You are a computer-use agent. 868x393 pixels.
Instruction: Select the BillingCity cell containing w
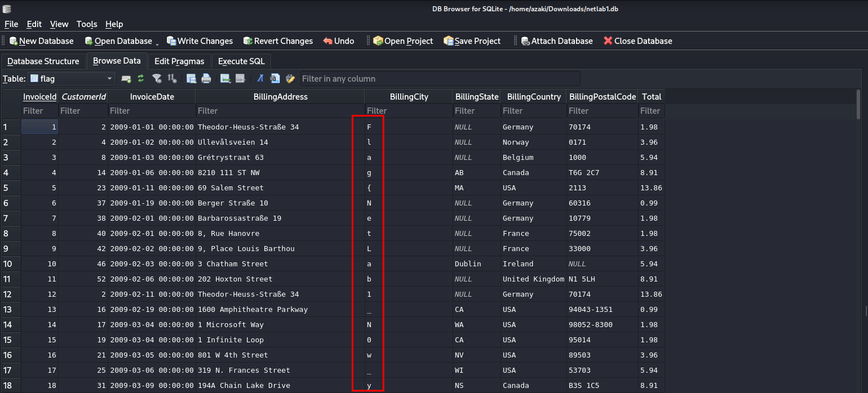(x=409, y=355)
